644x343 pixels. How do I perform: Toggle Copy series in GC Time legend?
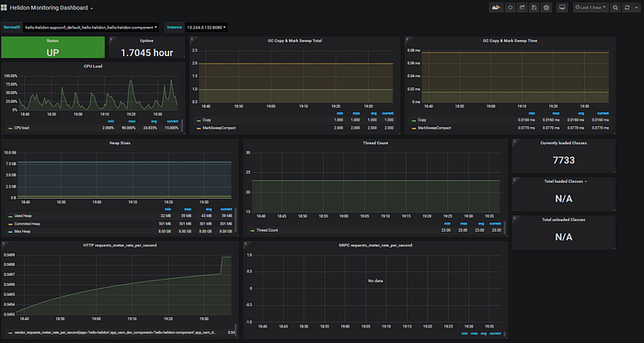pyautogui.click(x=421, y=120)
